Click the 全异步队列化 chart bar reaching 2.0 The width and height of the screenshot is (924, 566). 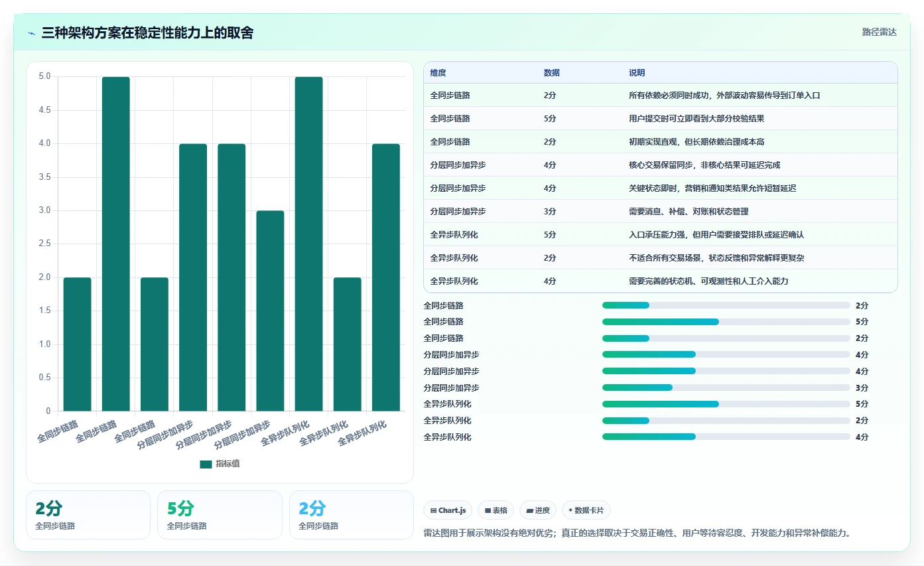[347, 344]
